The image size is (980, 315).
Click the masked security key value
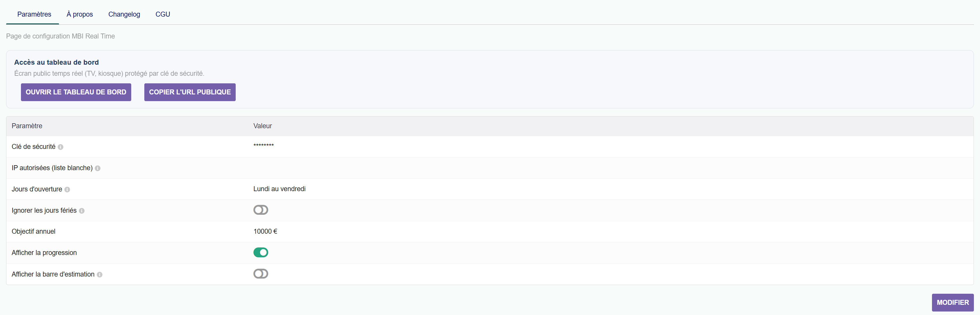264,145
